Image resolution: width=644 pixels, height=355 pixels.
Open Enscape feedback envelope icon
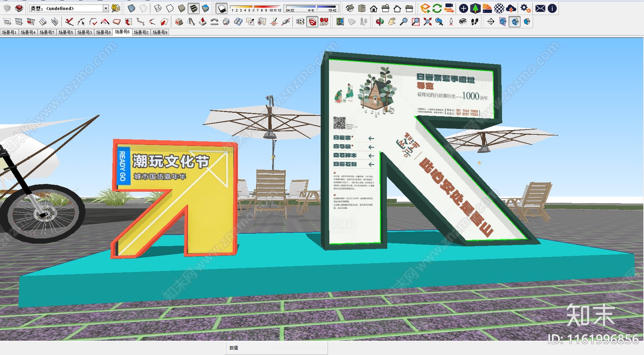(541, 8)
